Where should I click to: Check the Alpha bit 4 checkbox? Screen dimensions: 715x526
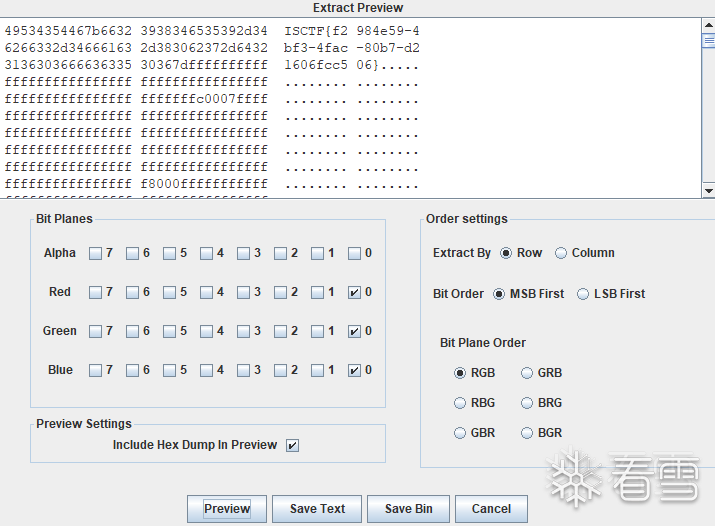206,253
